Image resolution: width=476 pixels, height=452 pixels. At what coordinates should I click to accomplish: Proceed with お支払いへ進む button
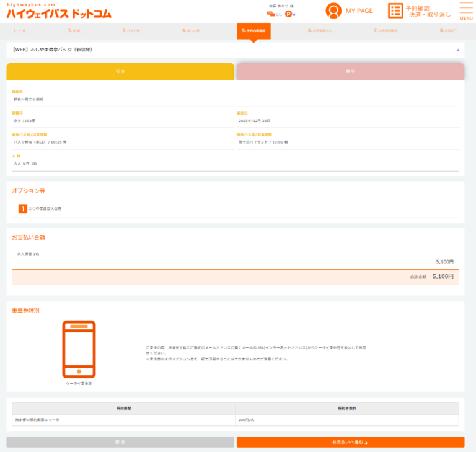tap(350, 442)
